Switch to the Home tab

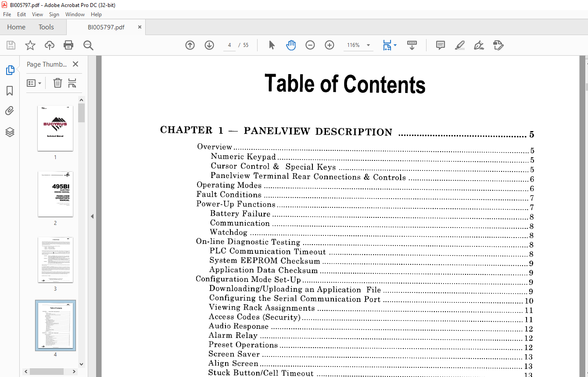pyautogui.click(x=16, y=27)
